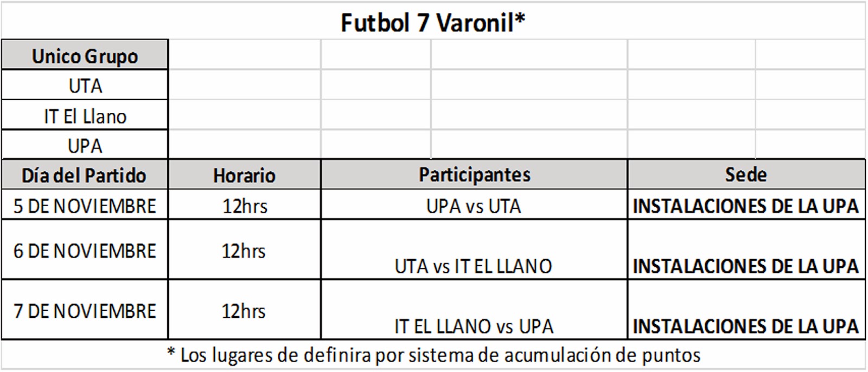868x372 pixels.
Task: Select the 5 DE NOVIEMBRE date cell
Action: pyautogui.click(x=85, y=206)
